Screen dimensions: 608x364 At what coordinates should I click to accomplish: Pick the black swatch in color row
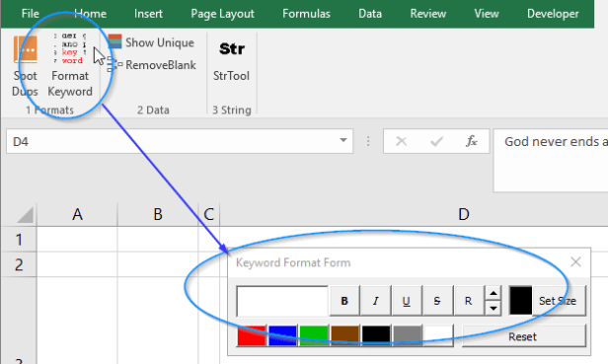pos(376,335)
